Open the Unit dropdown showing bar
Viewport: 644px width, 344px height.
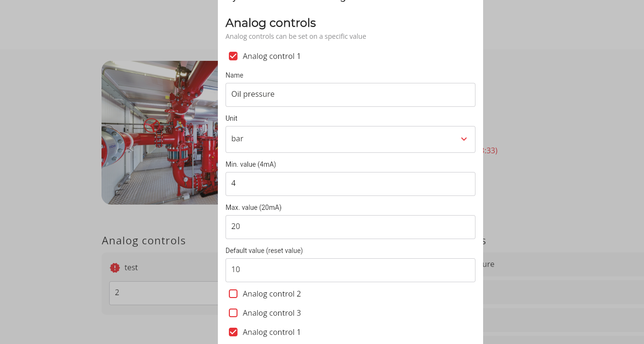point(350,139)
